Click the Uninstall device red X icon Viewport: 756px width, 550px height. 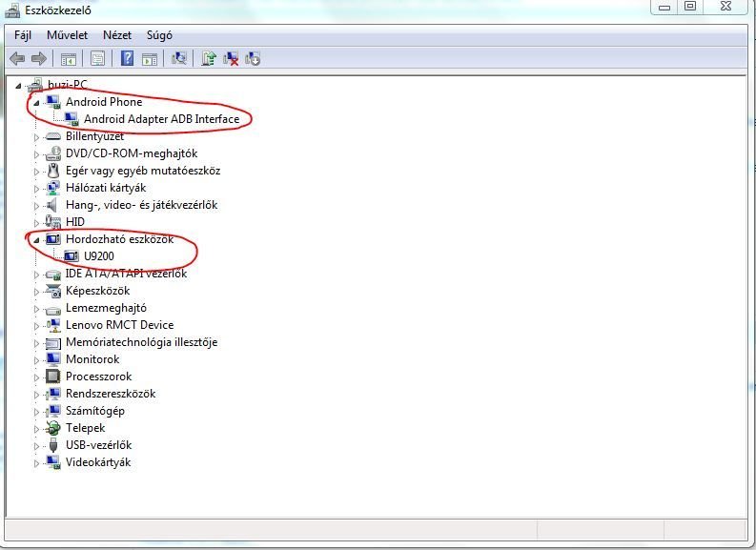(231, 59)
